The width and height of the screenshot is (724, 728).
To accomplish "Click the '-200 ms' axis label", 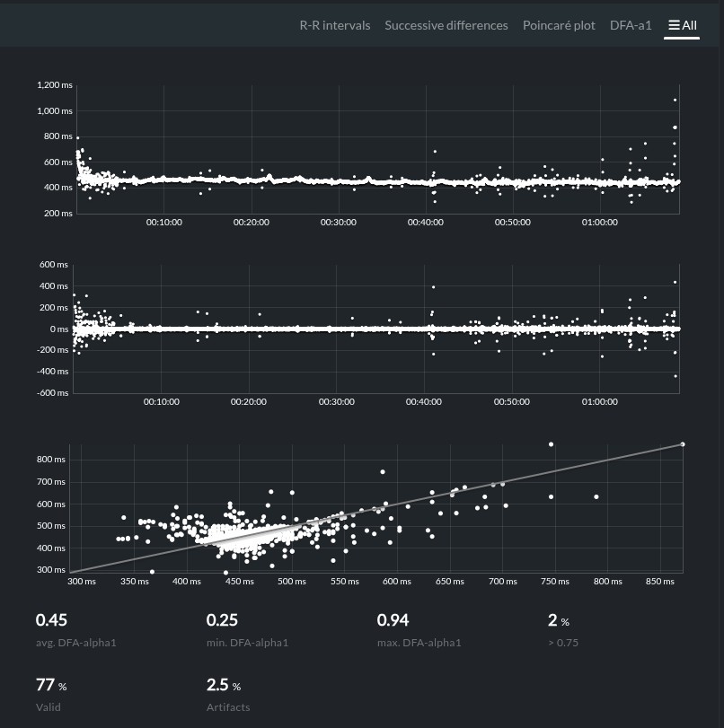I will 52,350.
